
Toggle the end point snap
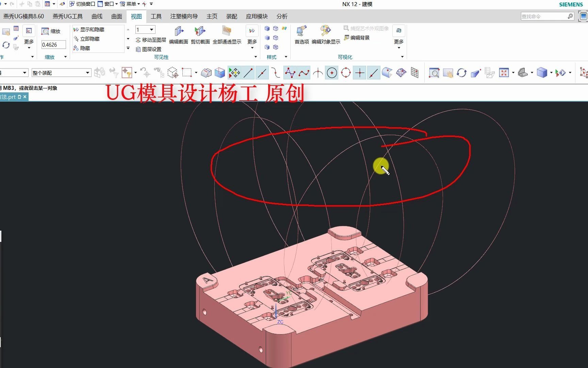pos(248,73)
